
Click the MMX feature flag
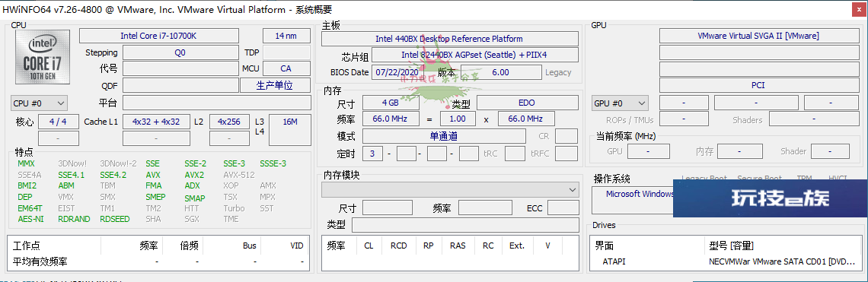click(x=26, y=163)
